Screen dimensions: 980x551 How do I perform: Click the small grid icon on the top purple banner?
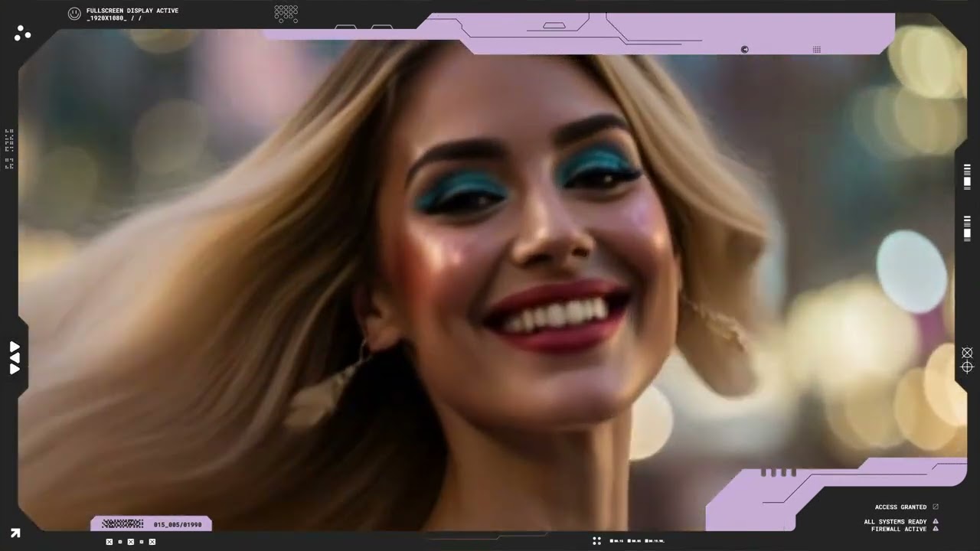click(x=817, y=50)
